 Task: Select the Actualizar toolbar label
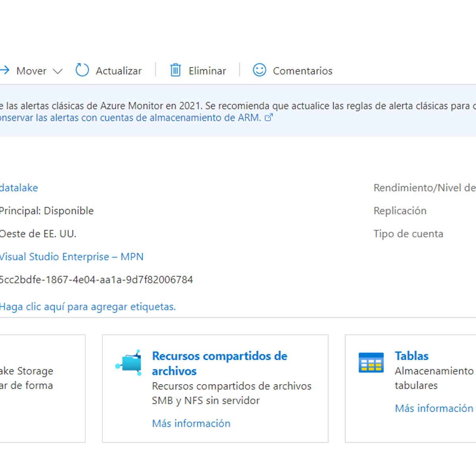pyautogui.click(x=119, y=71)
